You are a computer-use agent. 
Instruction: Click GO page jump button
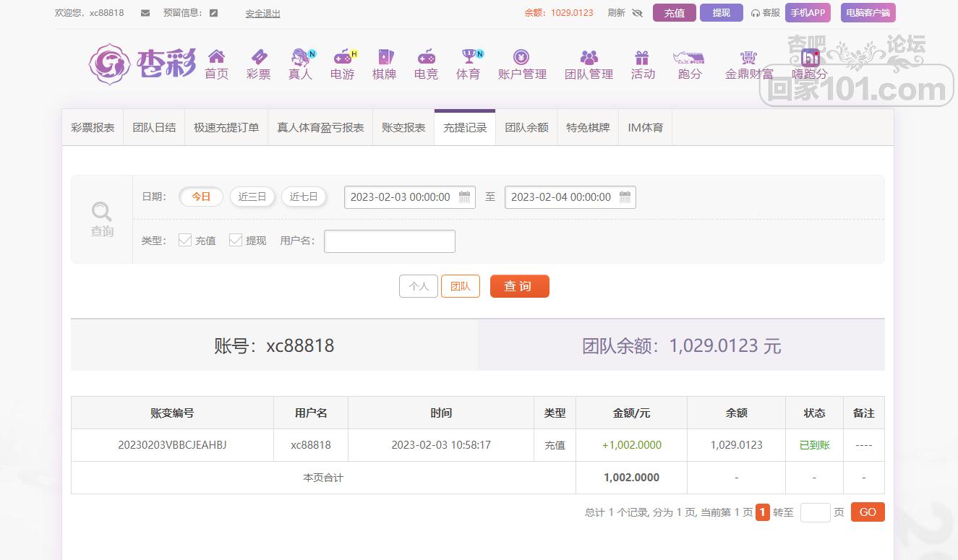[x=868, y=512]
